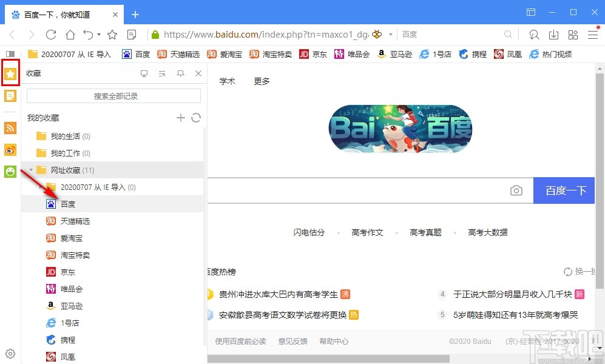The height and width of the screenshot is (364, 605).
Task: Switch to the 百度一下，你就知道 tab
Action: click(x=64, y=15)
